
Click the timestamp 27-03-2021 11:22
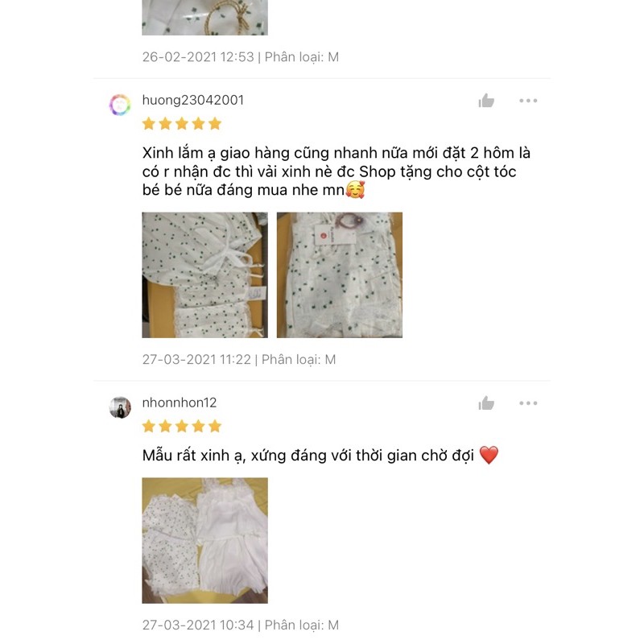(x=196, y=359)
